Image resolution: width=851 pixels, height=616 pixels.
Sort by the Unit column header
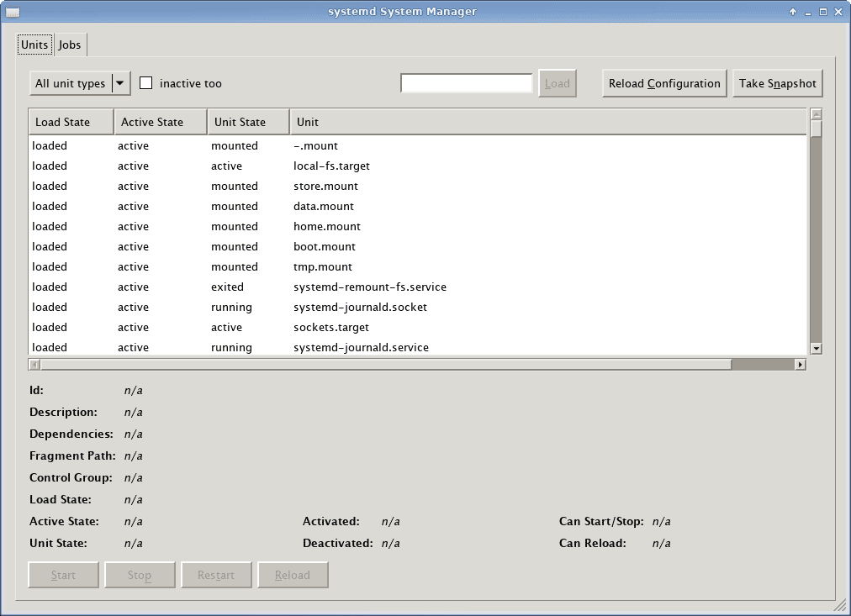point(548,122)
